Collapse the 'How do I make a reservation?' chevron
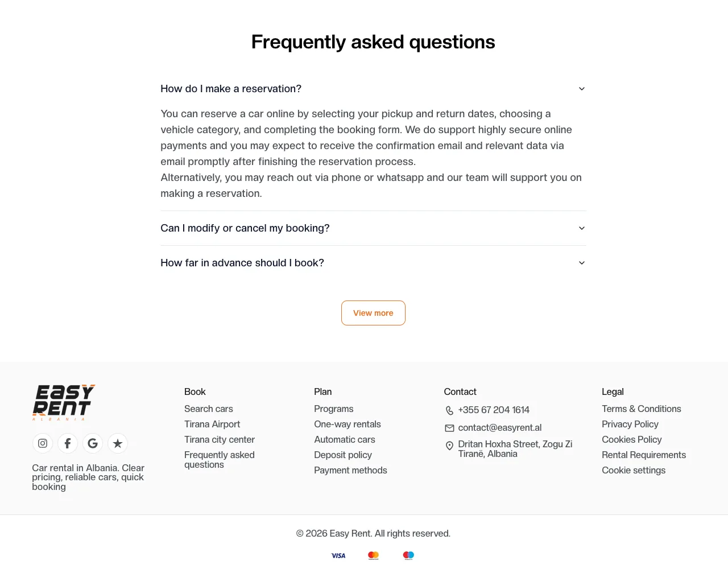 (x=582, y=89)
